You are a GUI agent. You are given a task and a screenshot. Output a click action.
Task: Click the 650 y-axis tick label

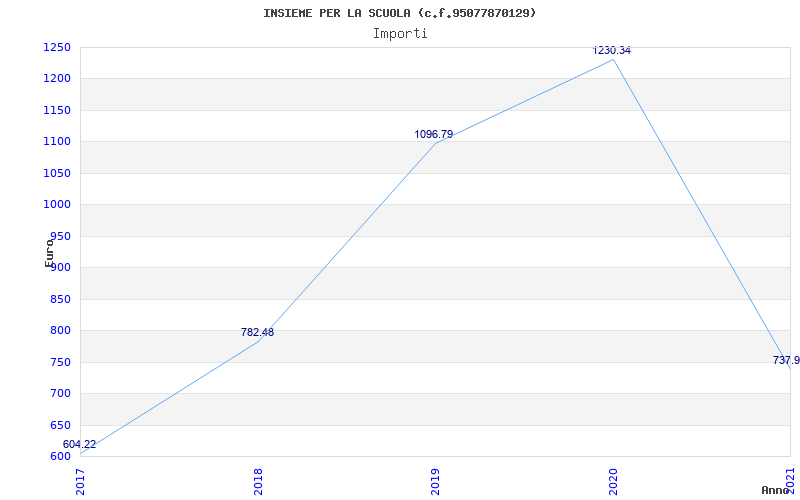pyautogui.click(x=59, y=425)
